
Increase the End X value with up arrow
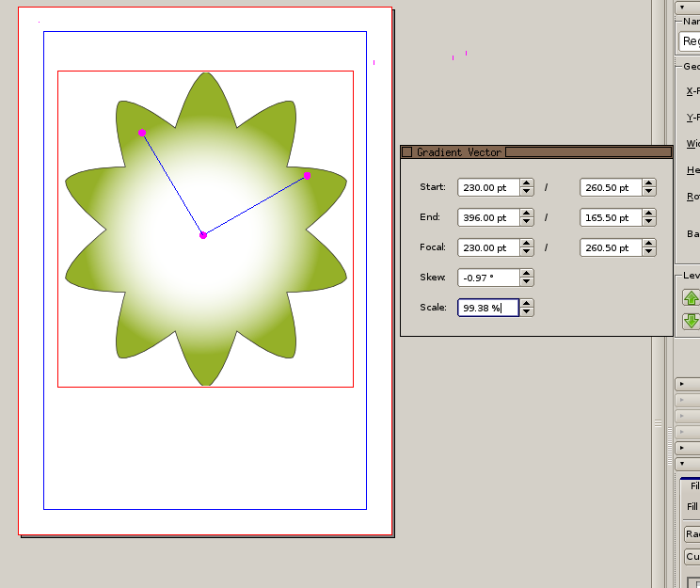[527, 214]
